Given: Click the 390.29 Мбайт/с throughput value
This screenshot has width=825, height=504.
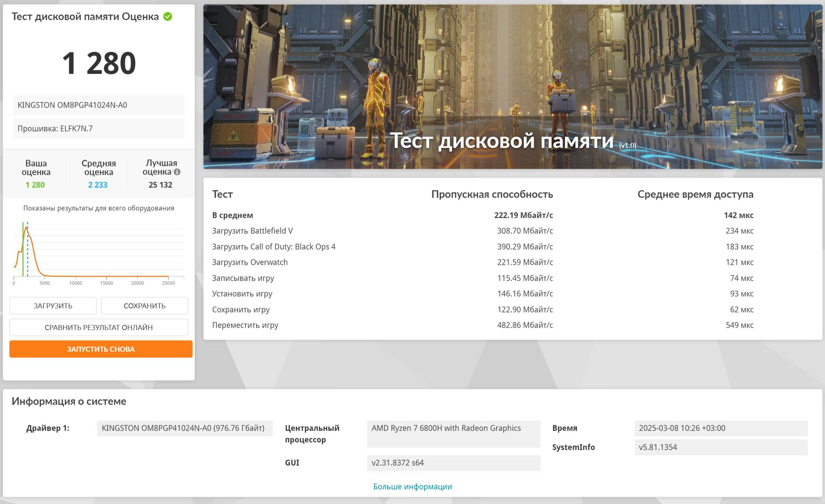Looking at the screenshot, I should click(x=525, y=247).
